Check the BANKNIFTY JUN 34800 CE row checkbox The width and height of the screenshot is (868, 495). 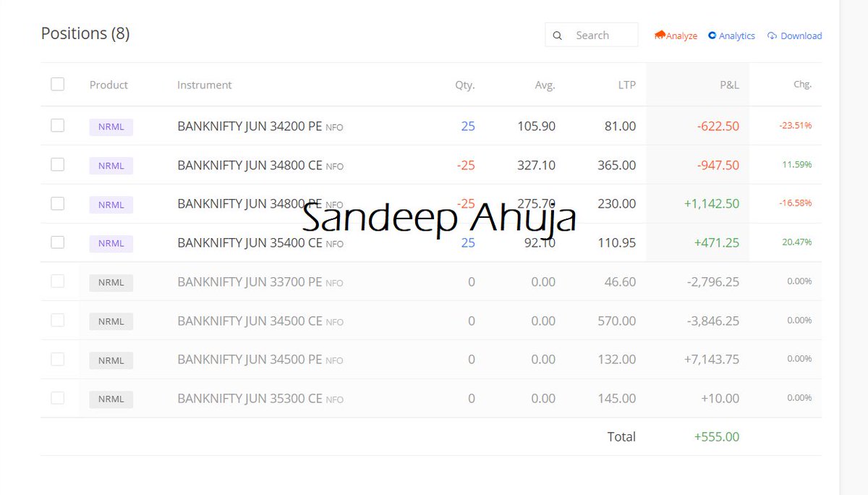point(57,164)
